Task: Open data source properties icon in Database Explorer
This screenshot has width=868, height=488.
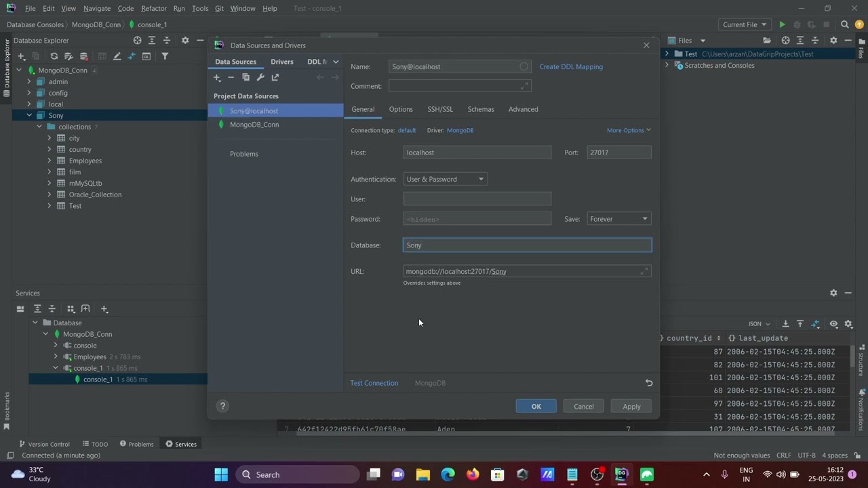Action: point(68,56)
